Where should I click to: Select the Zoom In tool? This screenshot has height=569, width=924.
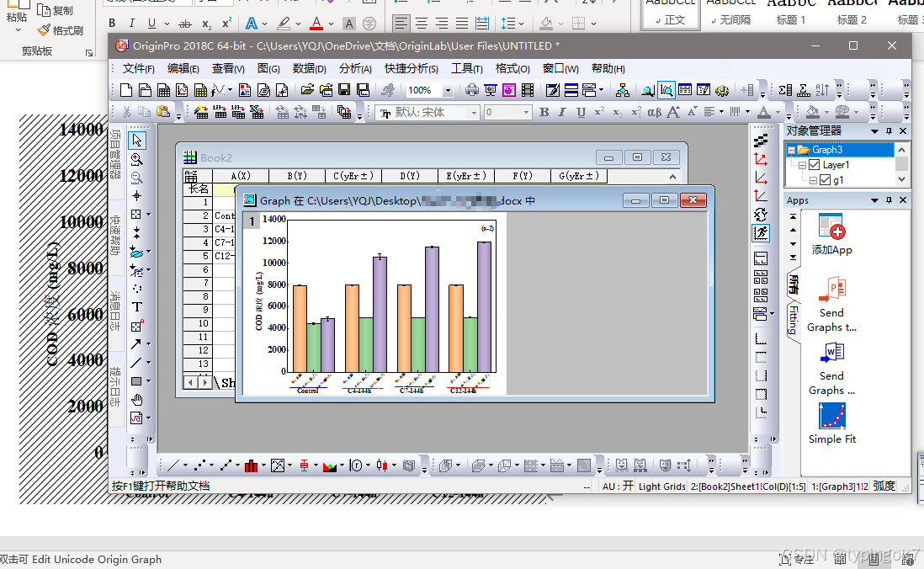tap(136, 159)
